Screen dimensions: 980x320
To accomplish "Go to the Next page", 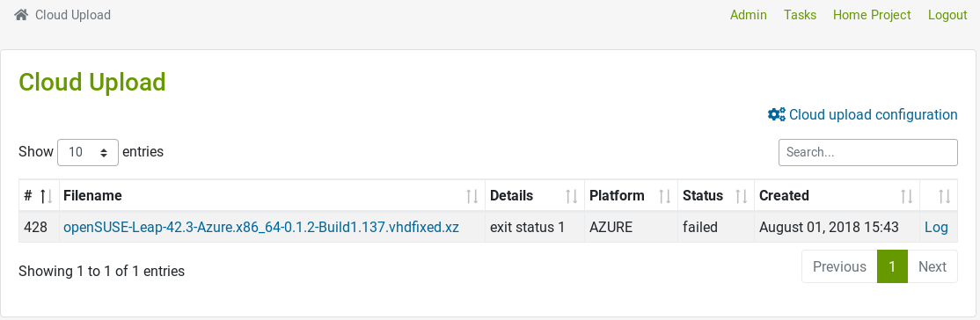I will tap(932, 267).
